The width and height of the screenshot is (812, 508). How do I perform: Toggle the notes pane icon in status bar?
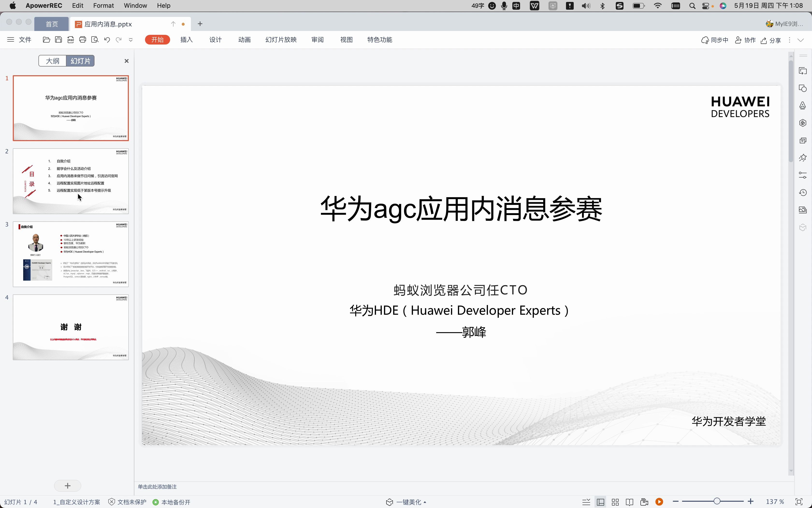point(586,502)
